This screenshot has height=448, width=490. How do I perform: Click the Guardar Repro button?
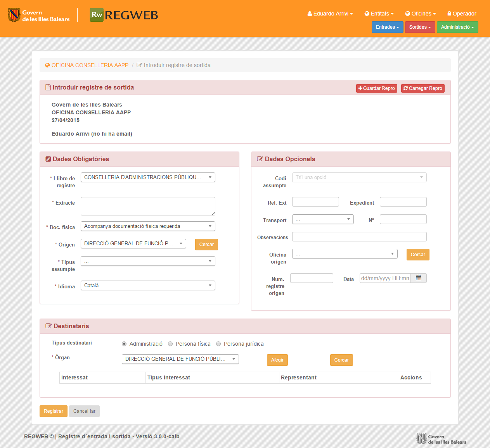376,88
